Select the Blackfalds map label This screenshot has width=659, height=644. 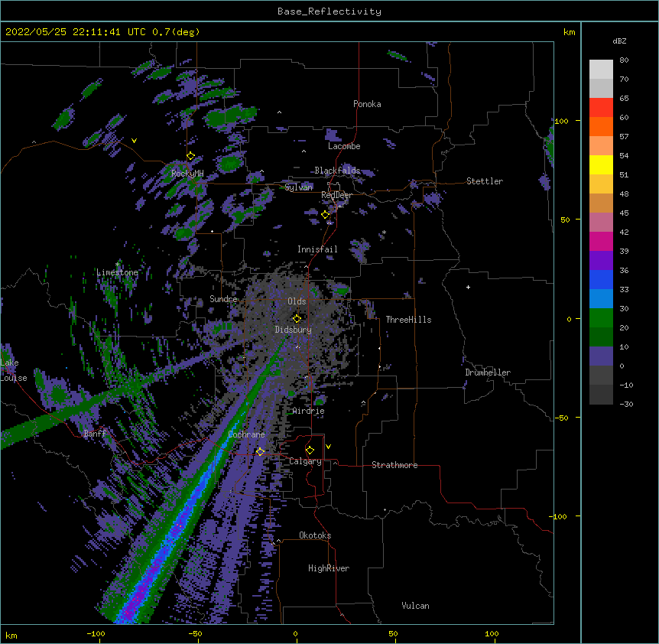337,171
